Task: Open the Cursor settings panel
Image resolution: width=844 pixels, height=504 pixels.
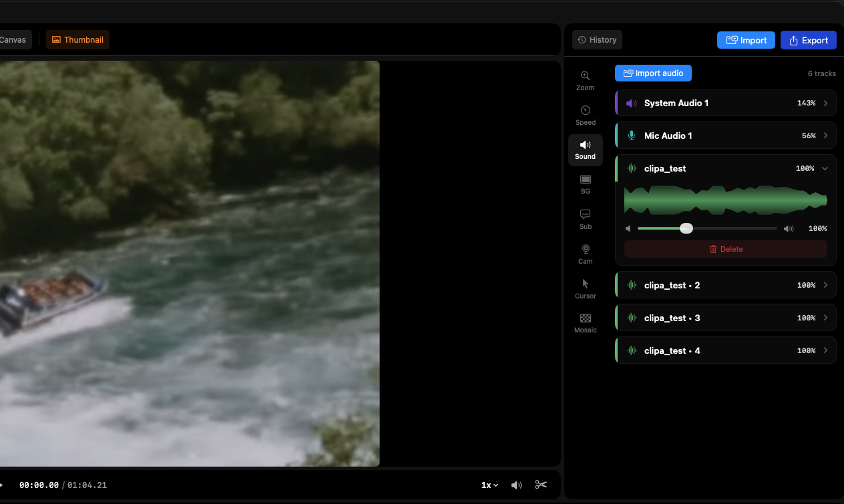Action: point(585,288)
